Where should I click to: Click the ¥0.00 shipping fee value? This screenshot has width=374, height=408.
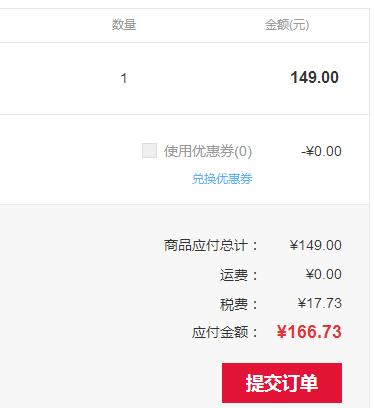pos(324,274)
